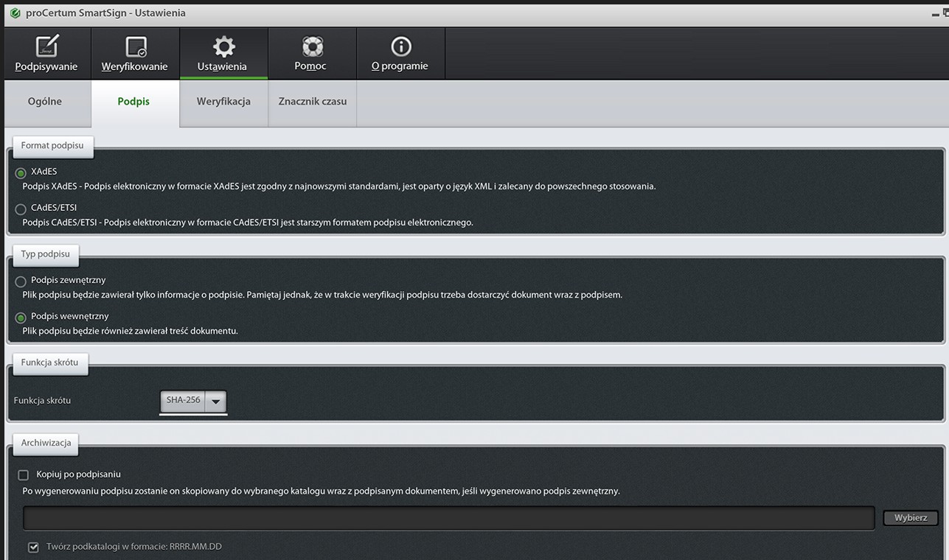The image size is (949, 560).
Task: Open the Ustawienia settings gear section
Action: click(223, 53)
